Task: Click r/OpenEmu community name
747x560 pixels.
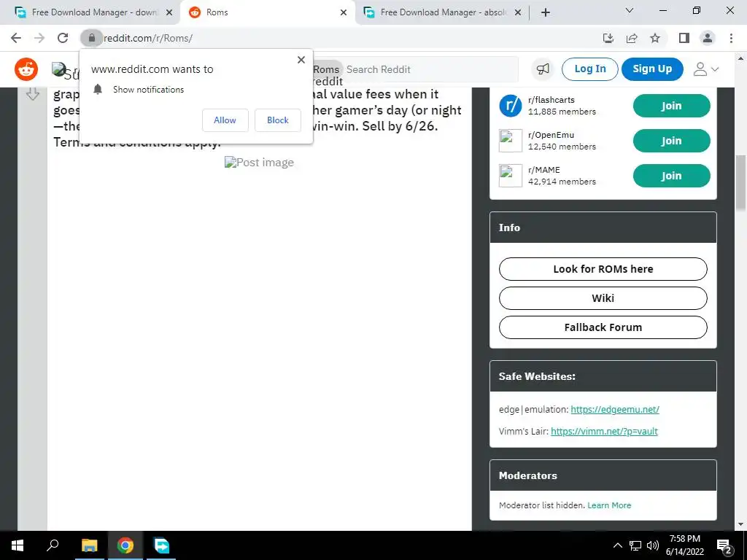Action: point(551,135)
